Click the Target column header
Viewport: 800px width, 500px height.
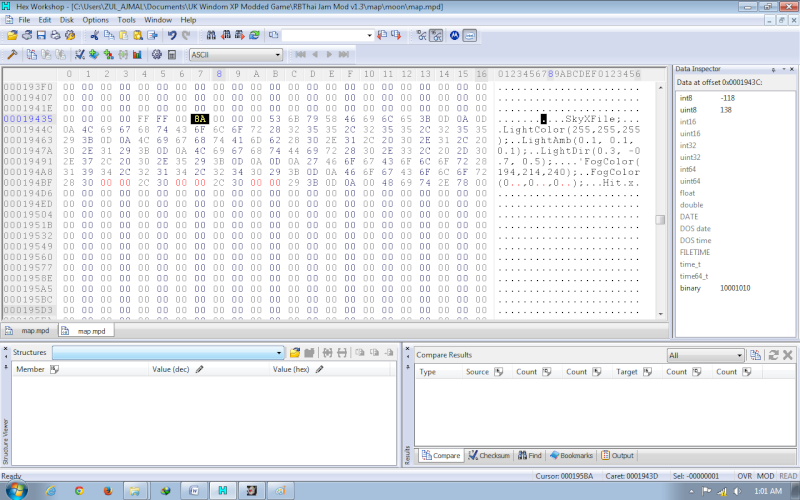tap(637, 372)
